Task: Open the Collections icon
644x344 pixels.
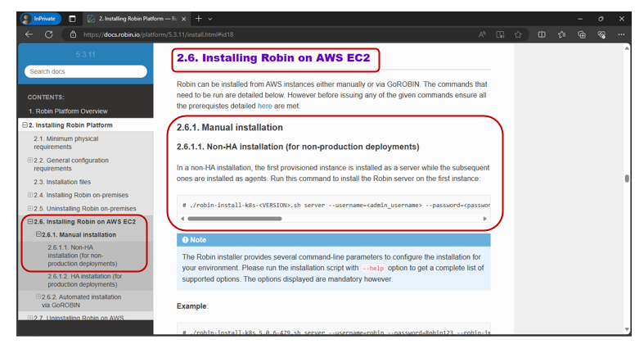Action: (582, 34)
